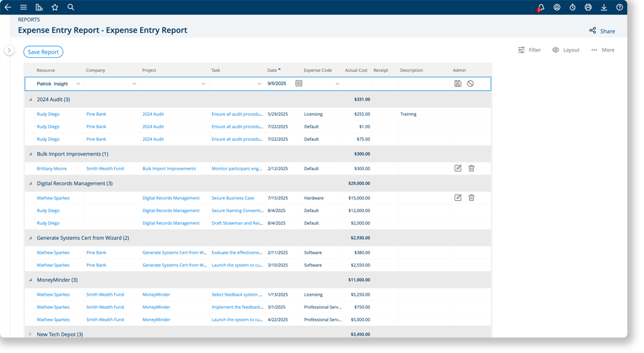Open the favorites star icon
The width and height of the screenshot is (644, 353).
55,7
